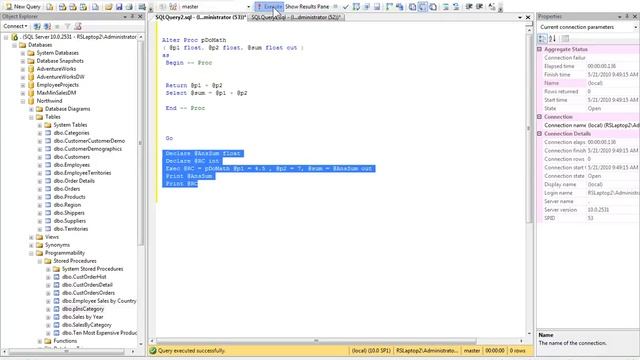
Task: Select the Functions folder
Action: coord(65,341)
